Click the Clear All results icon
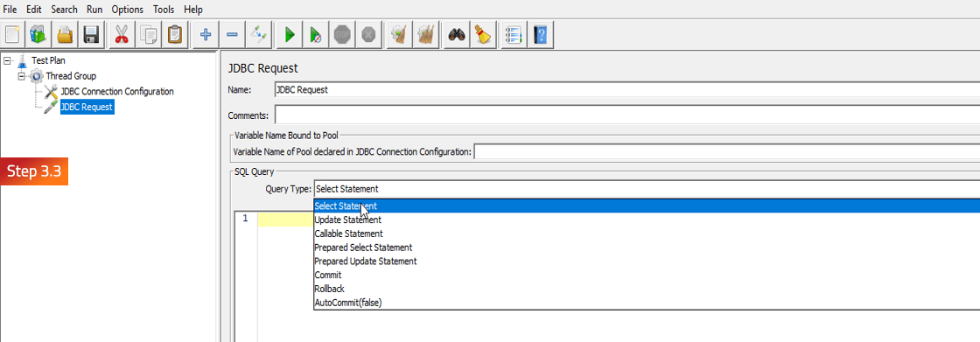 425,34
